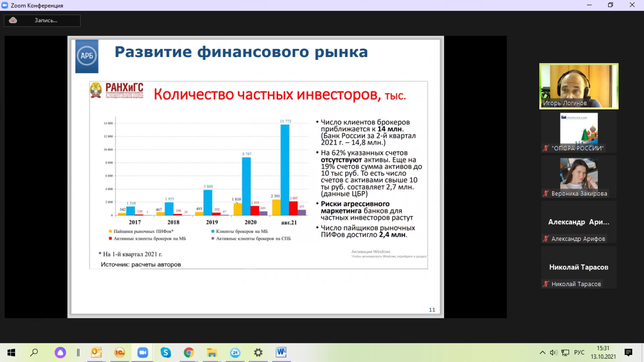Open the Windows Start menu

(x=11, y=353)
